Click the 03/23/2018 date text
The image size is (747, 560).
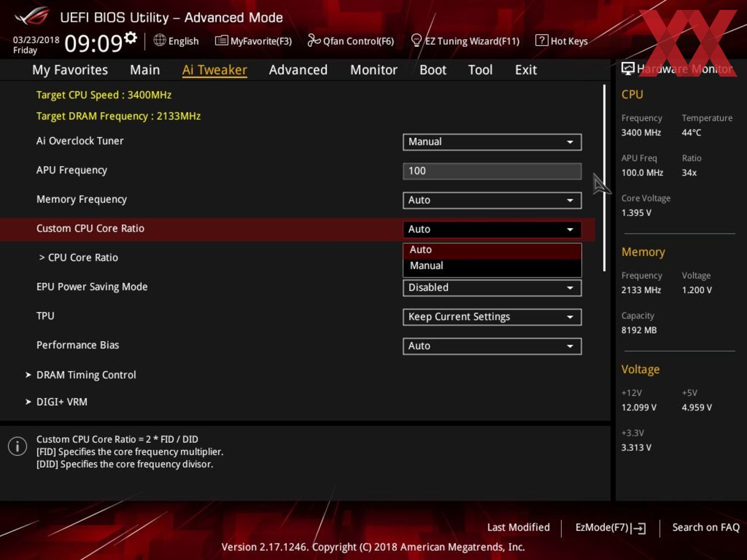point(36,40)
